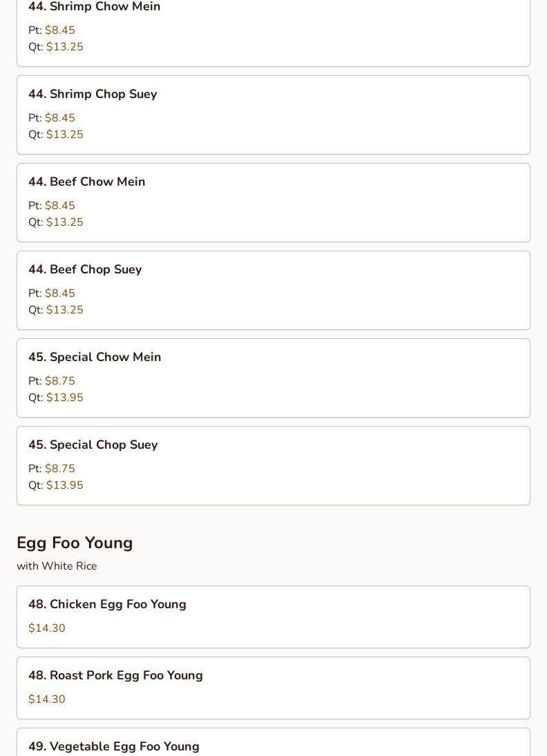This screenshot has width=547, height=756.
Task: Select the Shrimp Chop Suey quart price
Action: (x=64, y=135)
